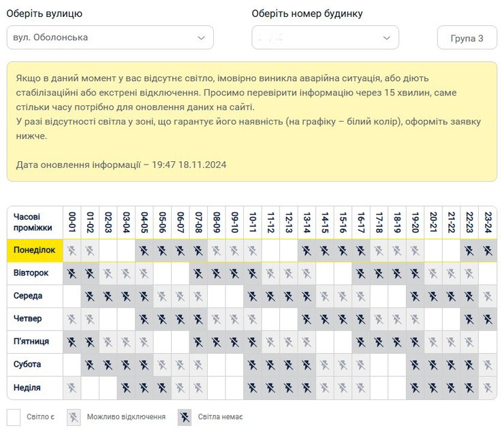Click Четвер 07-08 no-power icon
Screen dimensions: 504x432
(x=198, y=319)
